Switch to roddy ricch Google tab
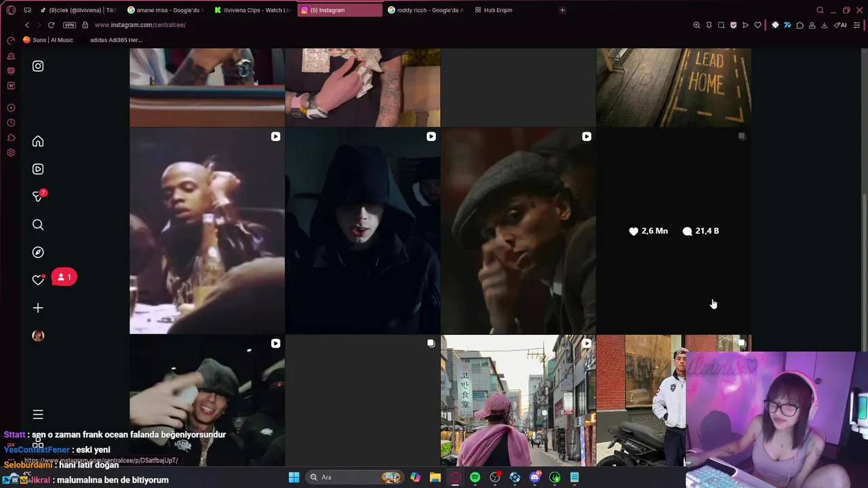Screen dimensions: 868x488 (x=427, y=10)
